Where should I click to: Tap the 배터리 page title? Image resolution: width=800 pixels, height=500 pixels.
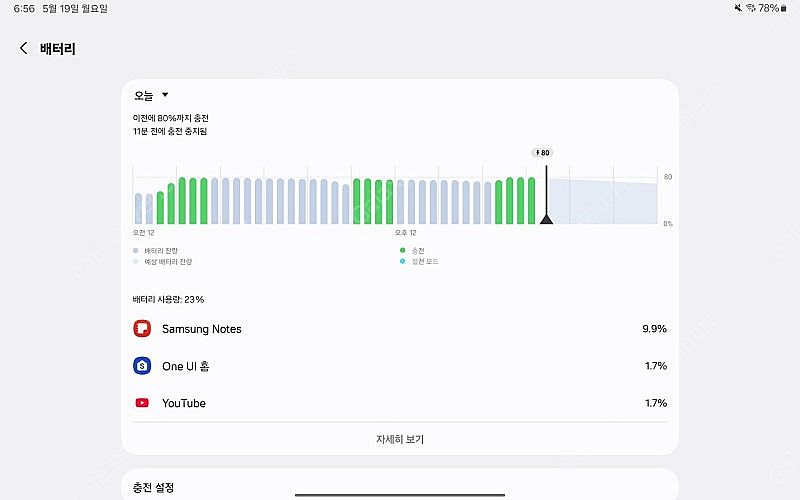pos(58,49)
